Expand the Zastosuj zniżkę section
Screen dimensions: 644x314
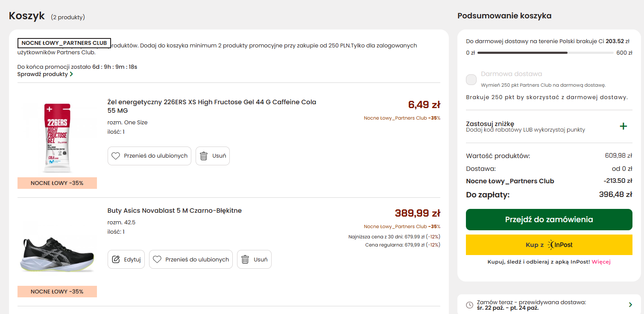click(x=490, y=124)
